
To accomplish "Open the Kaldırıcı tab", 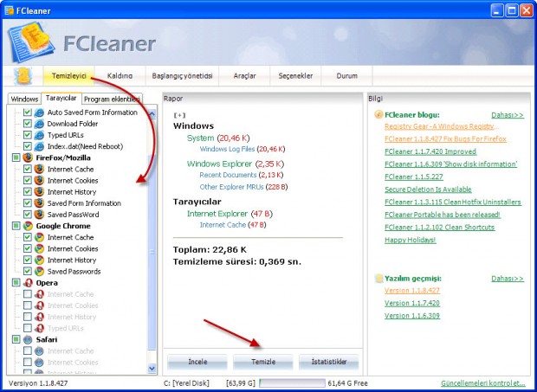I will coord(120,76).
